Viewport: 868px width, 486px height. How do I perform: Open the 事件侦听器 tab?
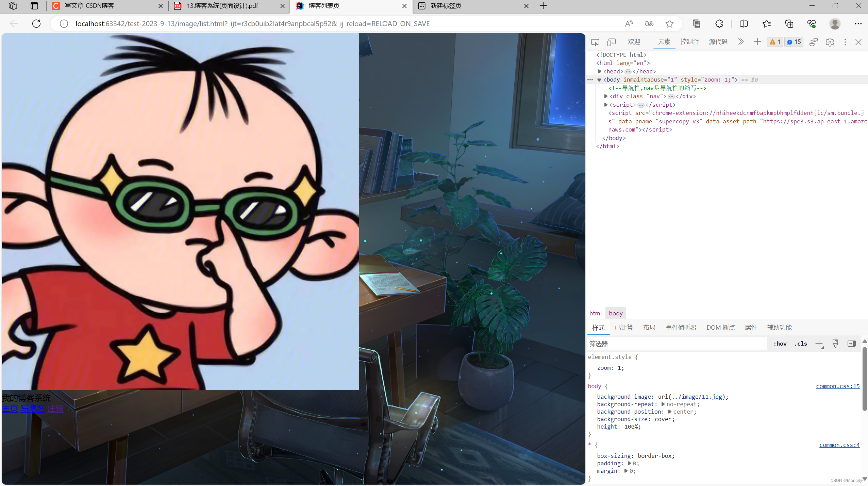click(681, 327)
